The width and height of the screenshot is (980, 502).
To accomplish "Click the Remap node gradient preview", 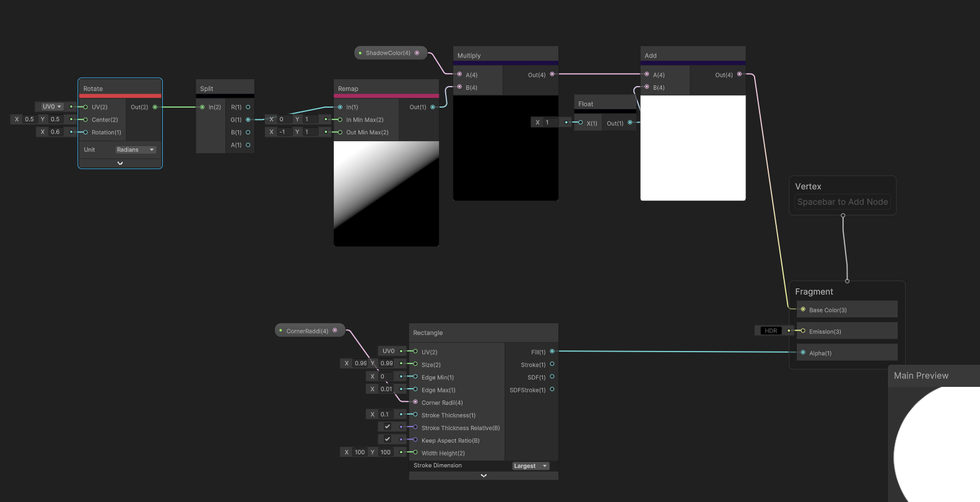I will (x=386, y=194).
